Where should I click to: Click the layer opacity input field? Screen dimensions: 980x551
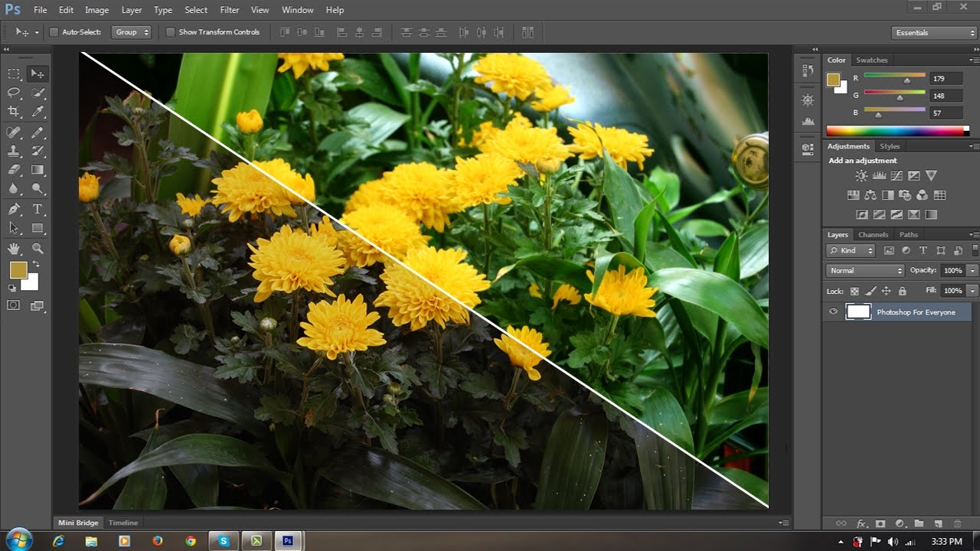(x=952, y=271)
